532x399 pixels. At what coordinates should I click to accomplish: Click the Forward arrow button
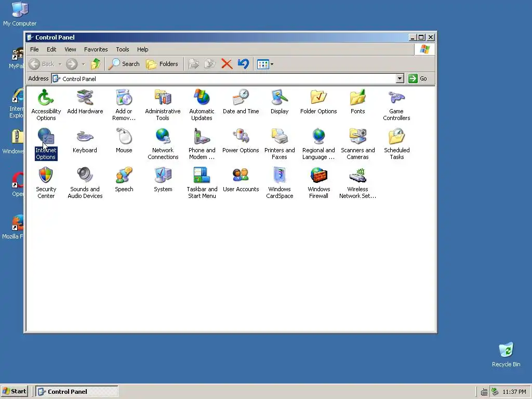[x=72, y=64]
